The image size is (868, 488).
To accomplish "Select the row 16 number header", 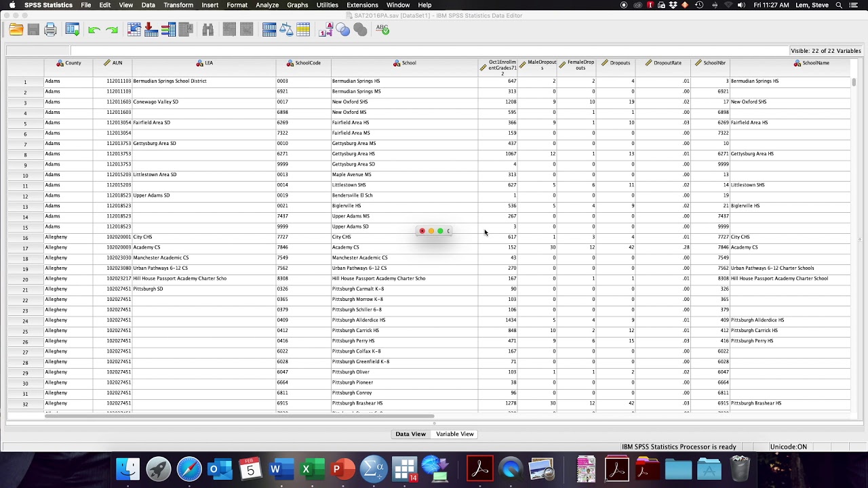I will 25,238.
